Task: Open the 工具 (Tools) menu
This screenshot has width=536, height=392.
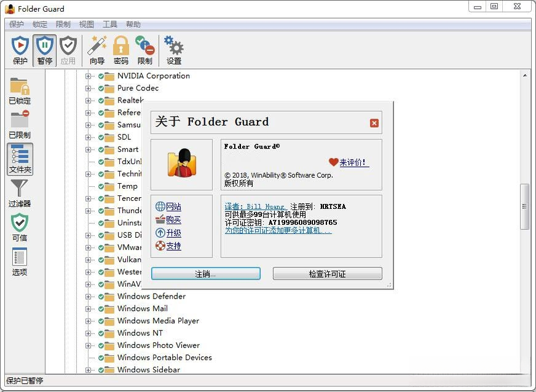Action: tap(110, 24)
